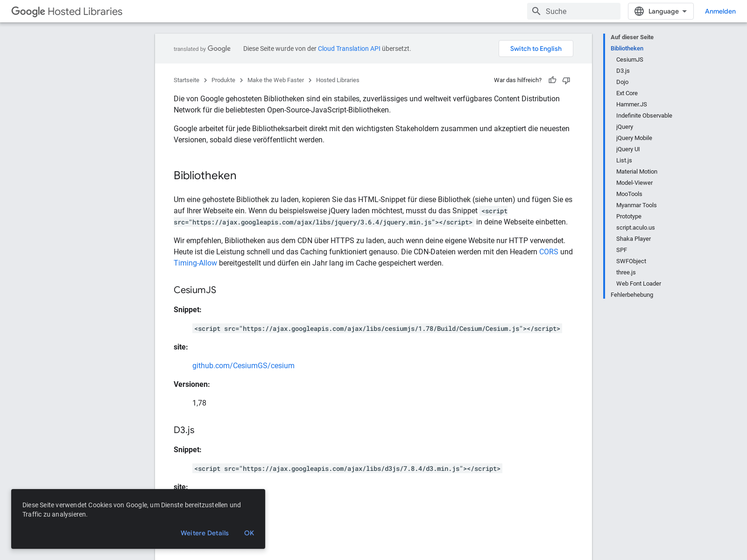Screen dimensions: 747x560
Task: Click the Google Hosted Libraries logo
Action: (67, 11)
